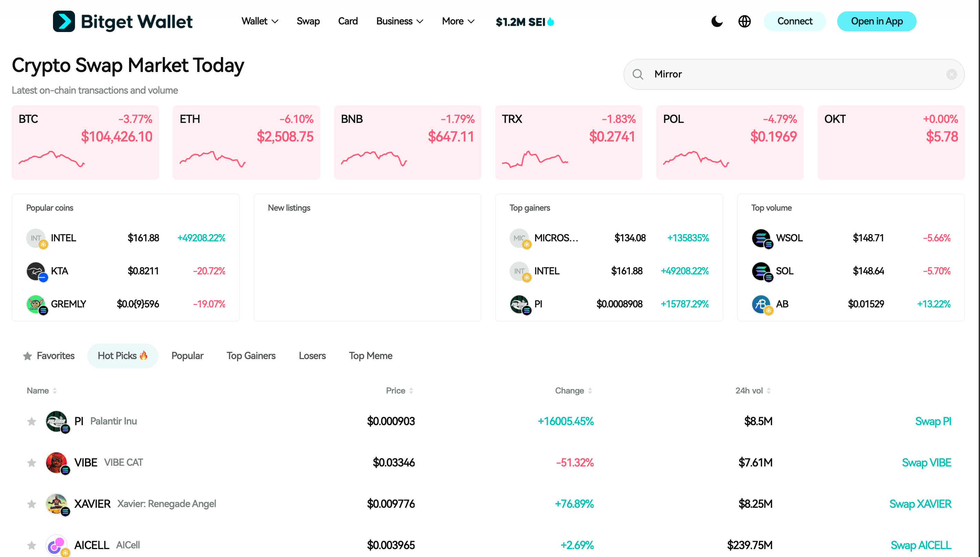Click the VIBE CAT token icon
The image size is (980, 557).
[x=57, y=463]
